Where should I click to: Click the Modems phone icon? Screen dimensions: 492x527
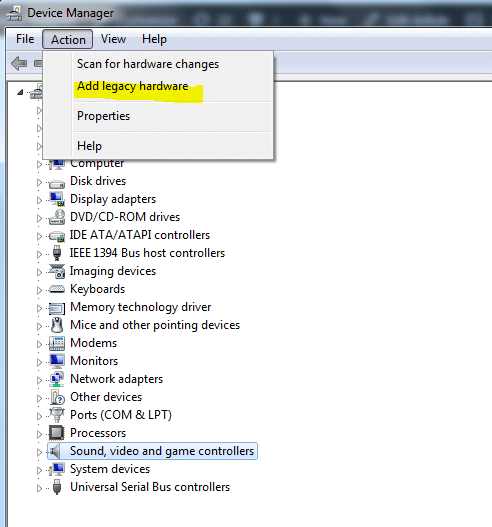57,343
